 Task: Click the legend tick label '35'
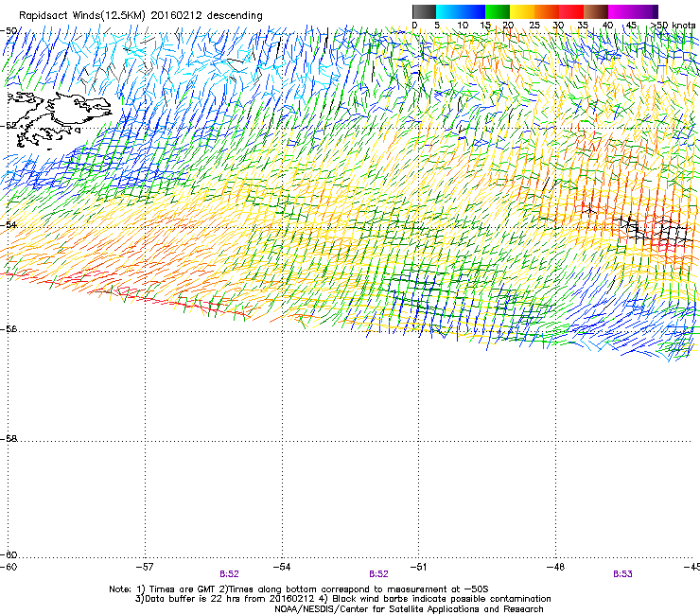coord(583,25)
